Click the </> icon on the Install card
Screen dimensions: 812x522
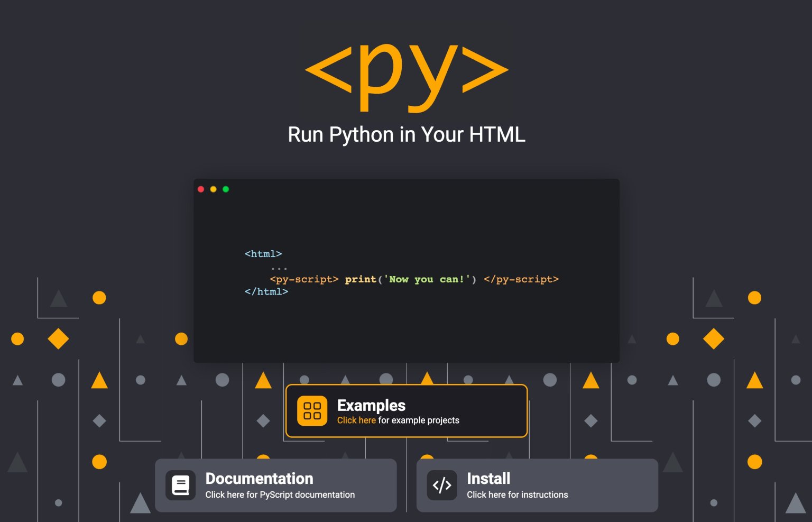click(x=442, y=485)
